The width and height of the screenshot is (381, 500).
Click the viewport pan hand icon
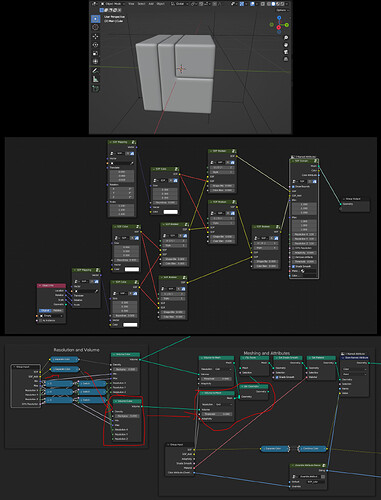(286, 45)
